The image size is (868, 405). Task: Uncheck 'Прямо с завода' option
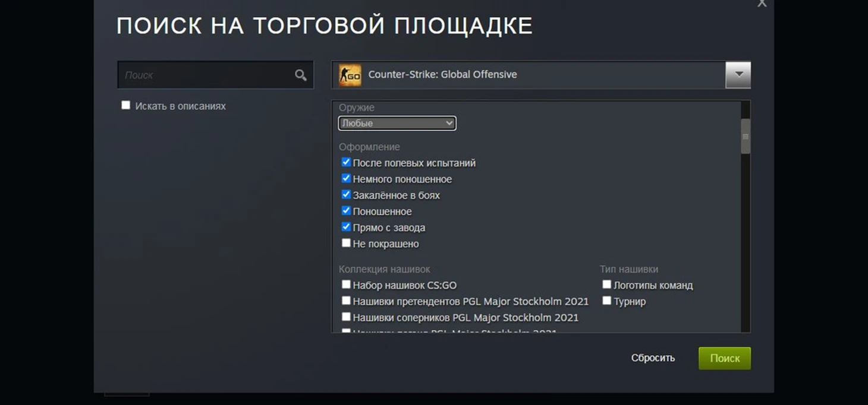coord(346,226)
